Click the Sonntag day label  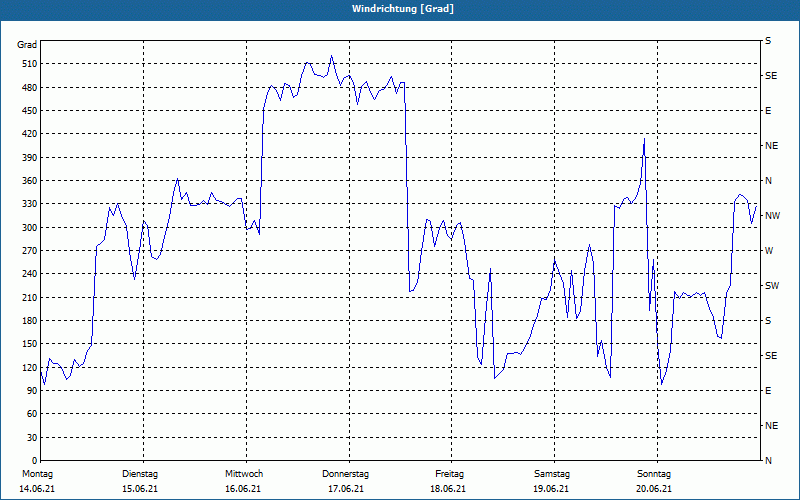pos(654,474)
